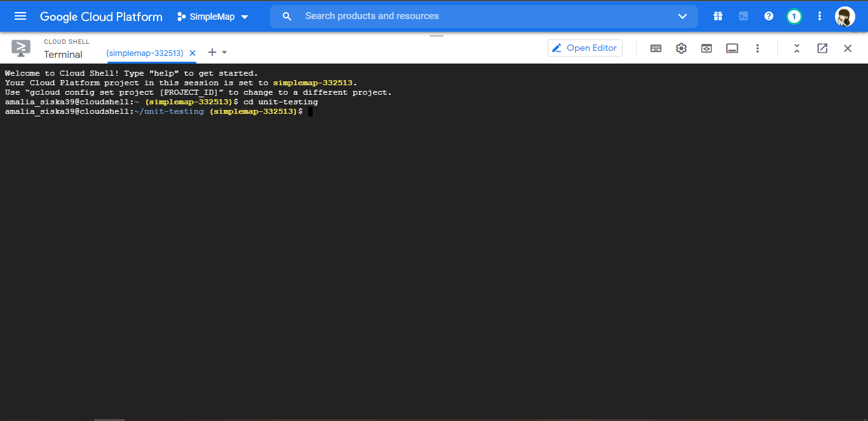Image resolution: width=868 pixels, height=421 pixels.
Task: Open the help icon in the top bar
Action: coord(768,16)
